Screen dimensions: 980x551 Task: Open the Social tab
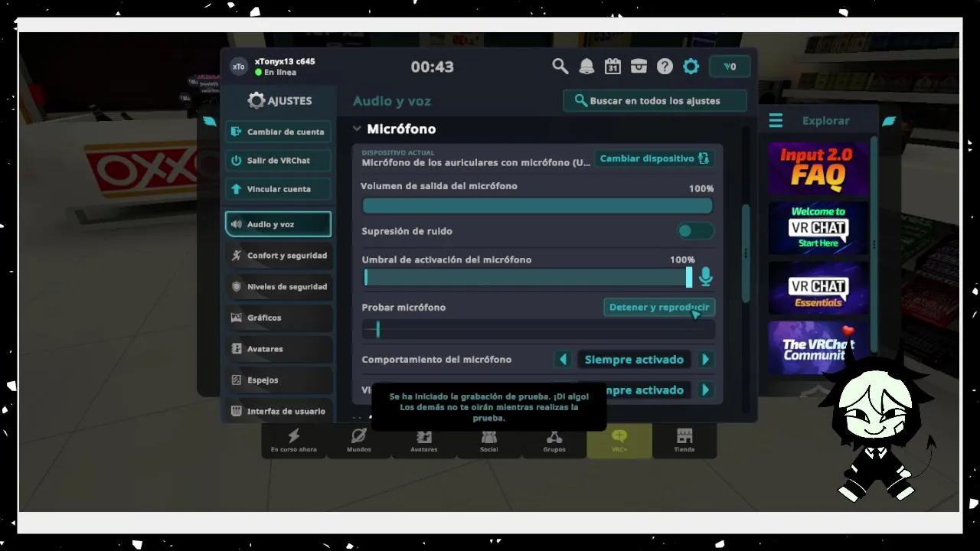tap(488, 441)
